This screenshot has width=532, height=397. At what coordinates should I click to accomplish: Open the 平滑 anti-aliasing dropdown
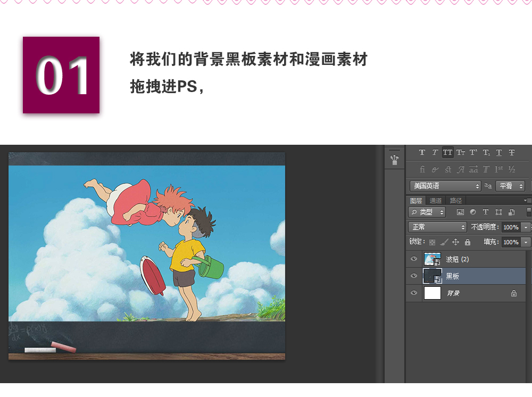click(x=510, y=186)
